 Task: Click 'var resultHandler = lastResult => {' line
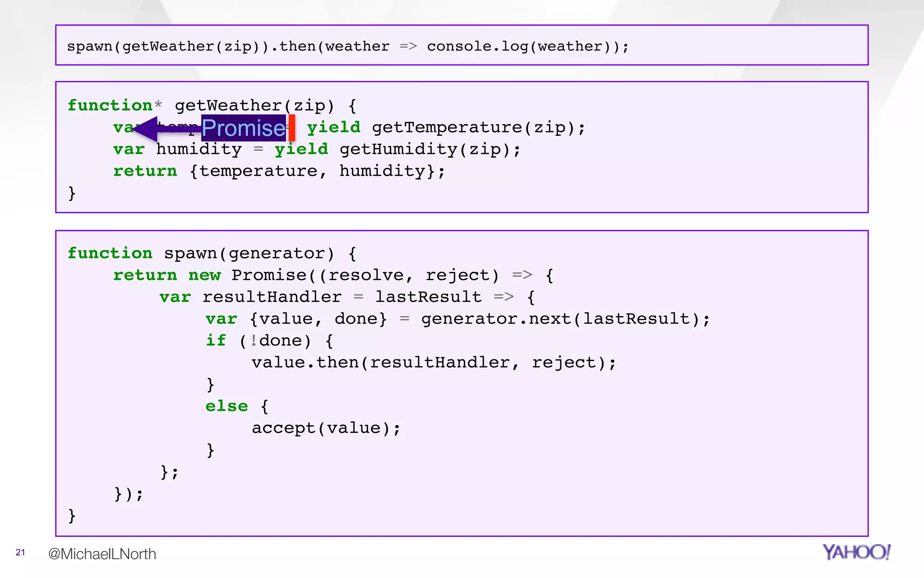pyautogui.click(x=347, y=297)
